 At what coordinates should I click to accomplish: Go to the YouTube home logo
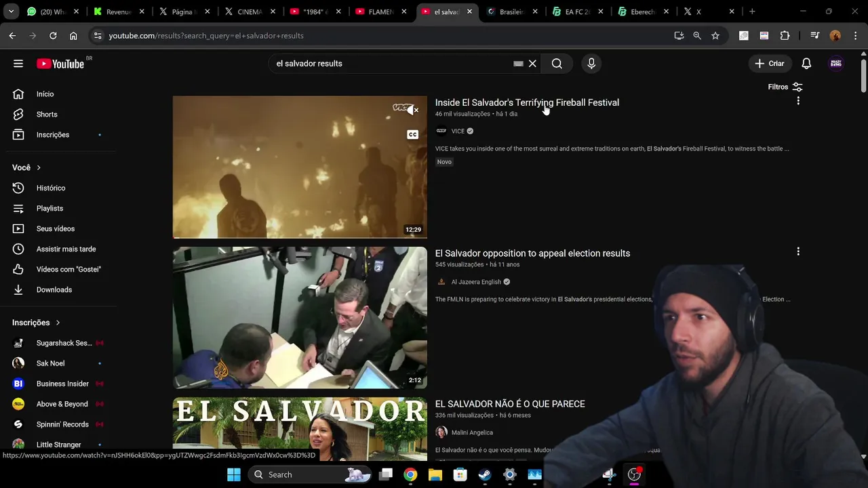coord(60,64)
